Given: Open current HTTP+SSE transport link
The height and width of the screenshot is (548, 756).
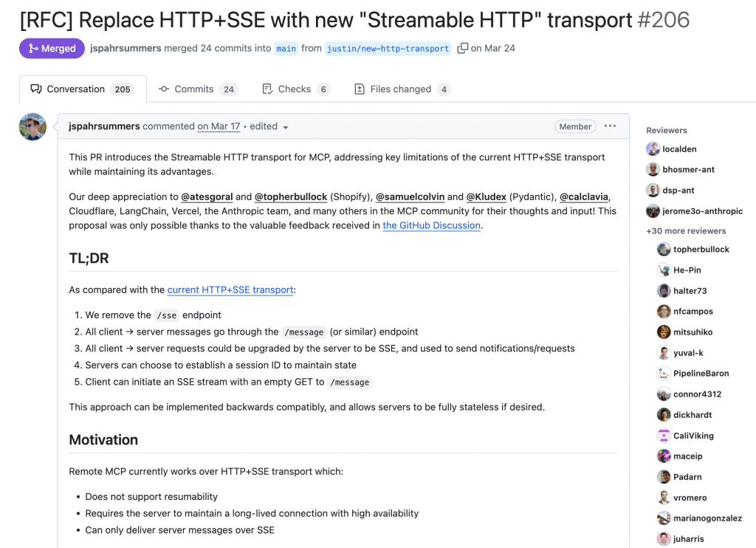Looking at the screenshot, I should click(x=230, y=290).
